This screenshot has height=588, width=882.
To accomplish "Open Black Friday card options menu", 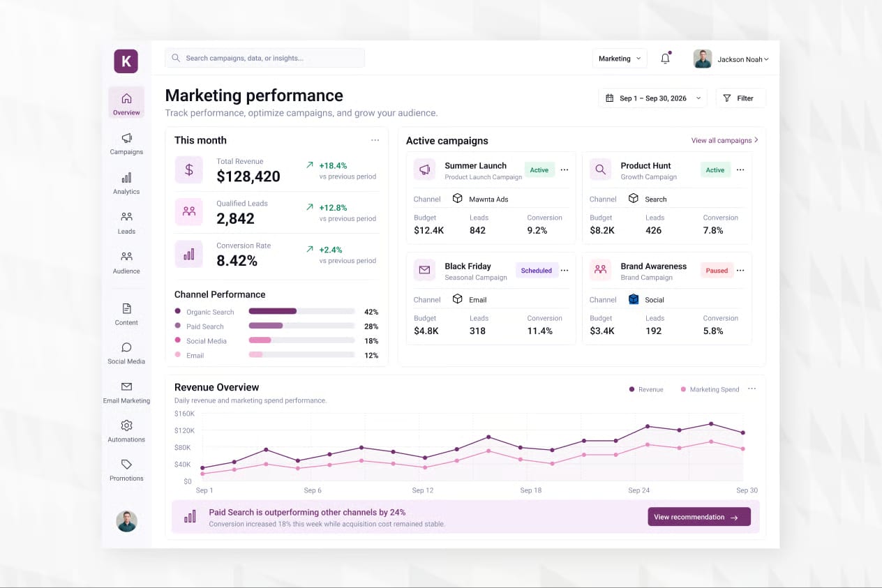I will click(565, 271).
